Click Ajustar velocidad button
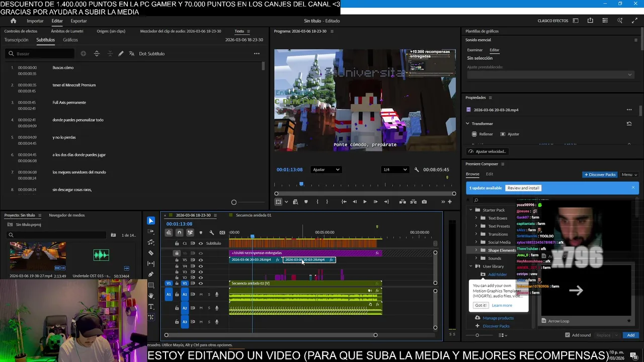This screenshot has width=644, height=362. pyautogui.click(x=487, y=151)
